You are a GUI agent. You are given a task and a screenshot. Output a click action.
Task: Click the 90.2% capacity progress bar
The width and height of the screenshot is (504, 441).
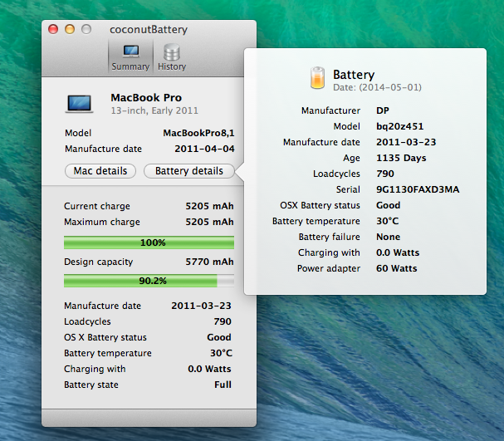[149, 281]
